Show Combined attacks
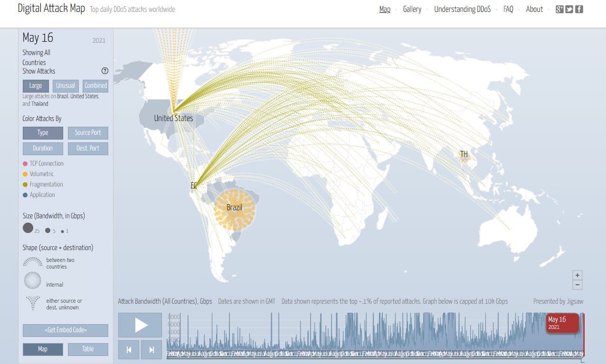The width and height of the screenshot is (606, 364). [96, 86]
